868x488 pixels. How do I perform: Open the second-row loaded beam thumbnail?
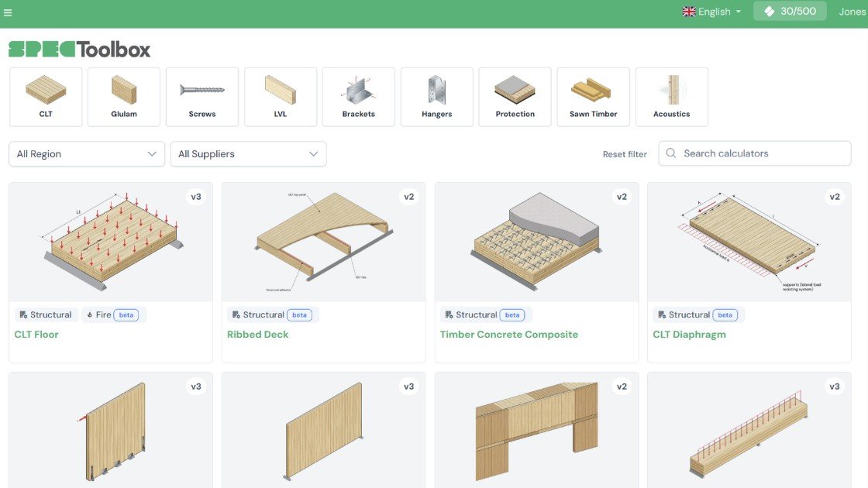coord(749,431)
